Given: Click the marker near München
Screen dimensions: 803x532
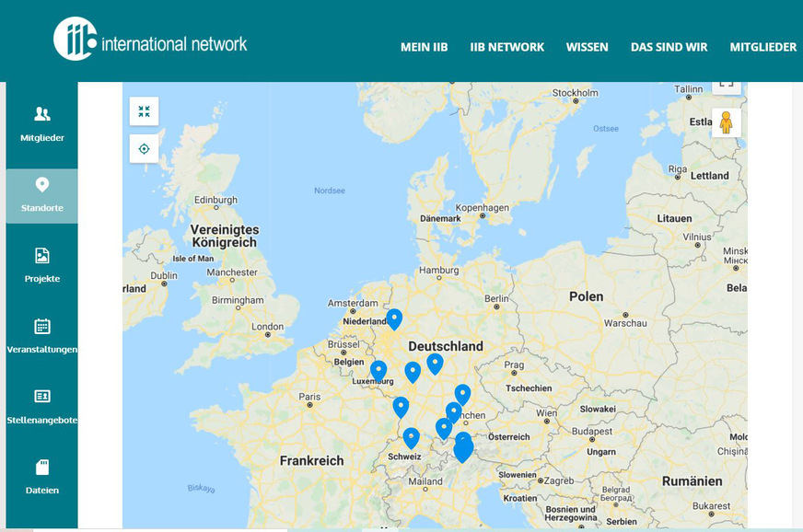Looking at the screenshot, I should 453,411.
